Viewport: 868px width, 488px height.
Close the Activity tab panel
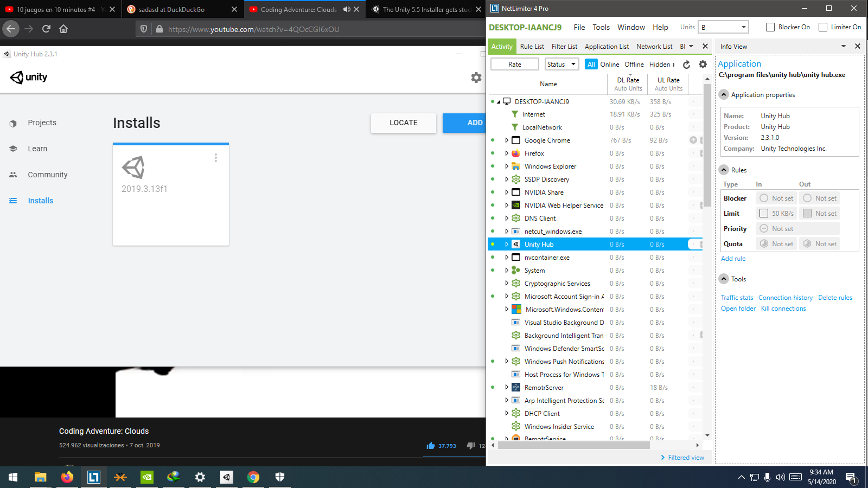pos(705,46)
